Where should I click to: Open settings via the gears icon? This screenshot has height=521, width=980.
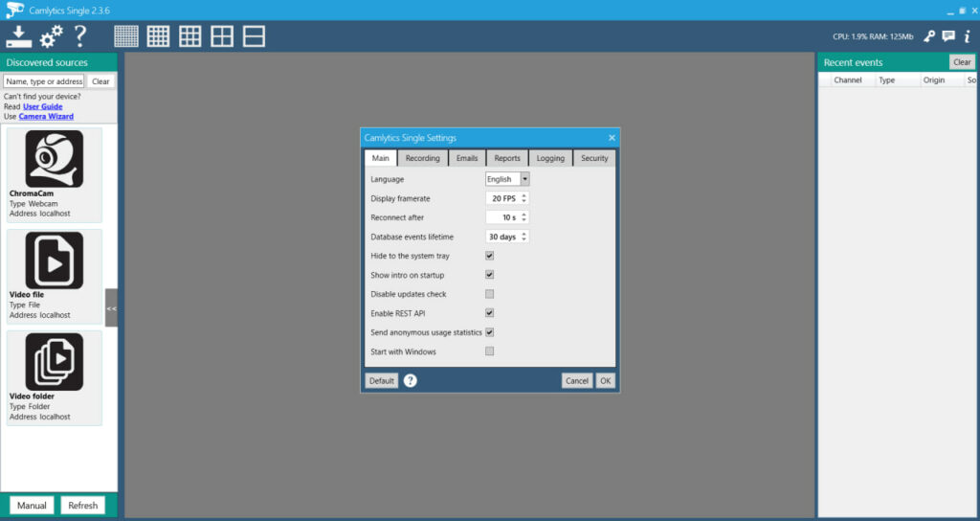[52, 37]
